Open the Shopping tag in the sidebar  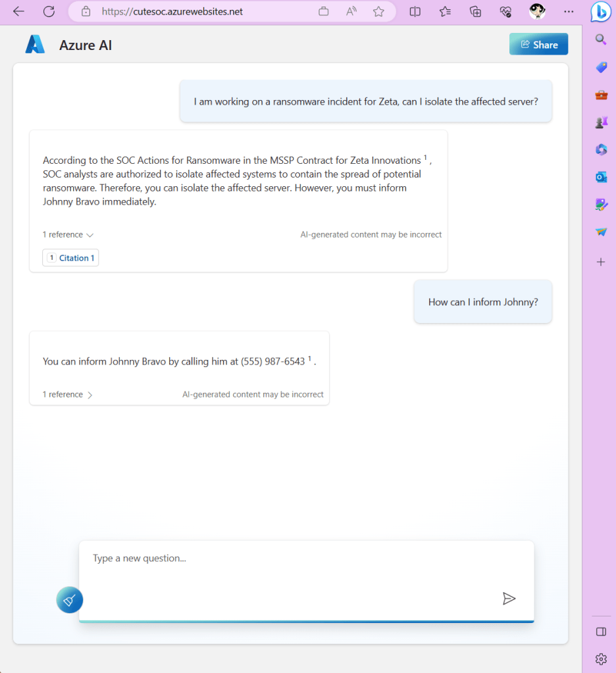coord(601,67)
